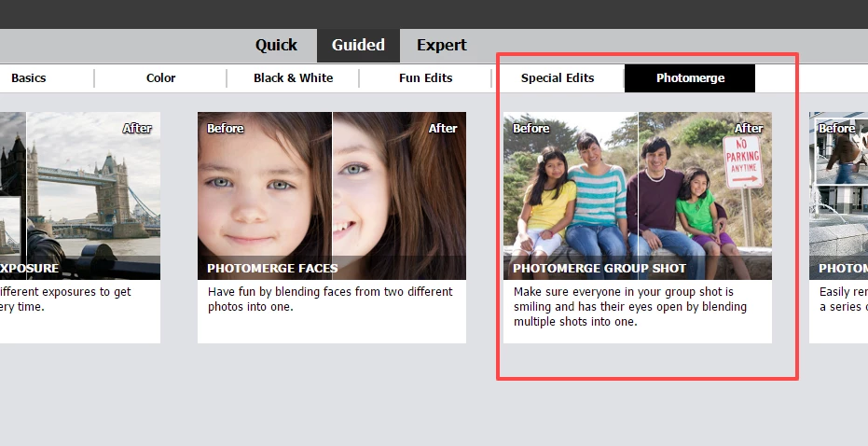868x446 pixels.
Task: Click the 'different exposures to get' description
Action: 65,300
